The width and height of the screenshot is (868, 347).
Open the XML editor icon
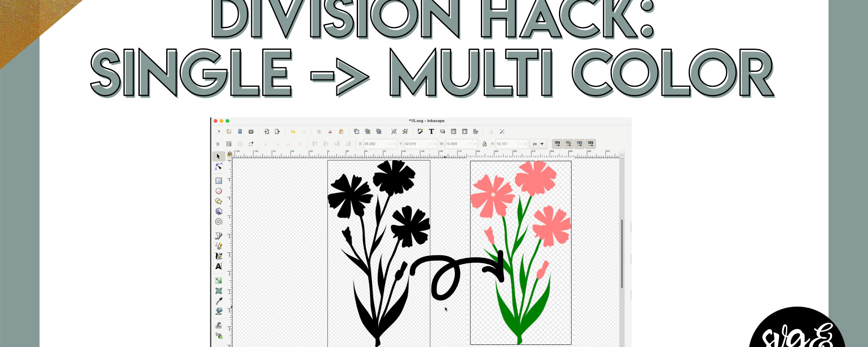[x=454, y=131]
